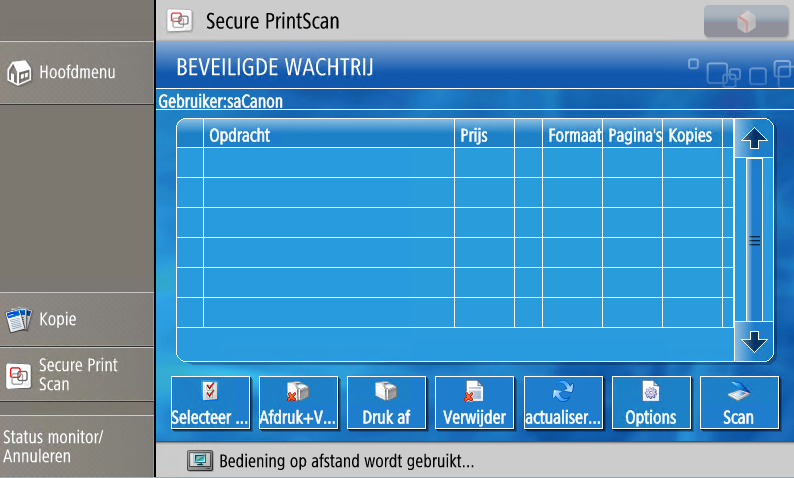Click the scrollbar thumb handle in the job list
Image resolution: width=794 pixels, height=478 pixels.
tap(755, 240)
